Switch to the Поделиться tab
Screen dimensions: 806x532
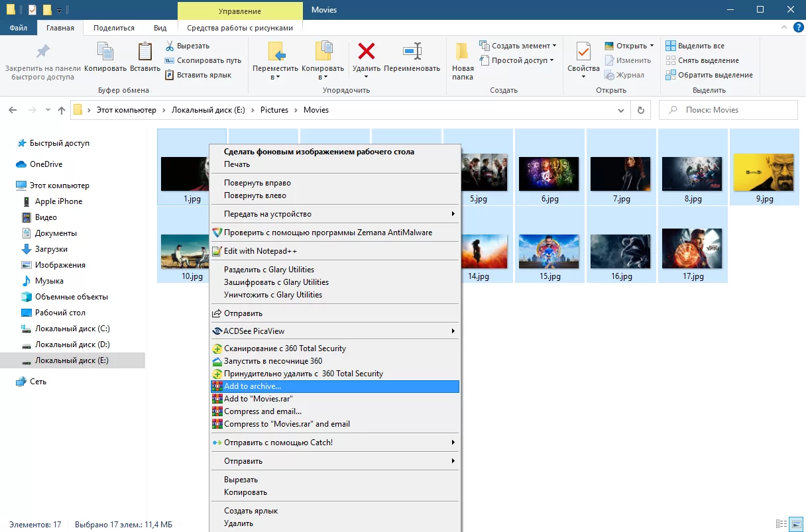click(x=114, y=28)
